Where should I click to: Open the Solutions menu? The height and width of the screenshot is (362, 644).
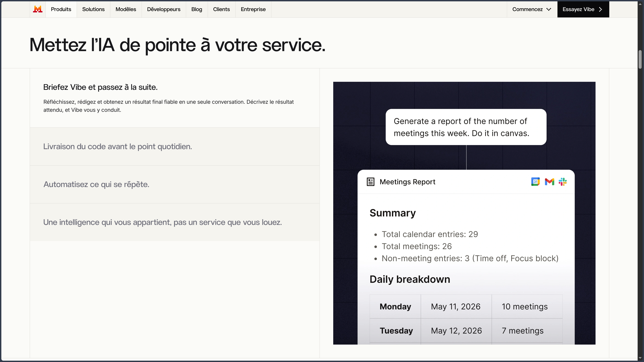pos(93,9)
